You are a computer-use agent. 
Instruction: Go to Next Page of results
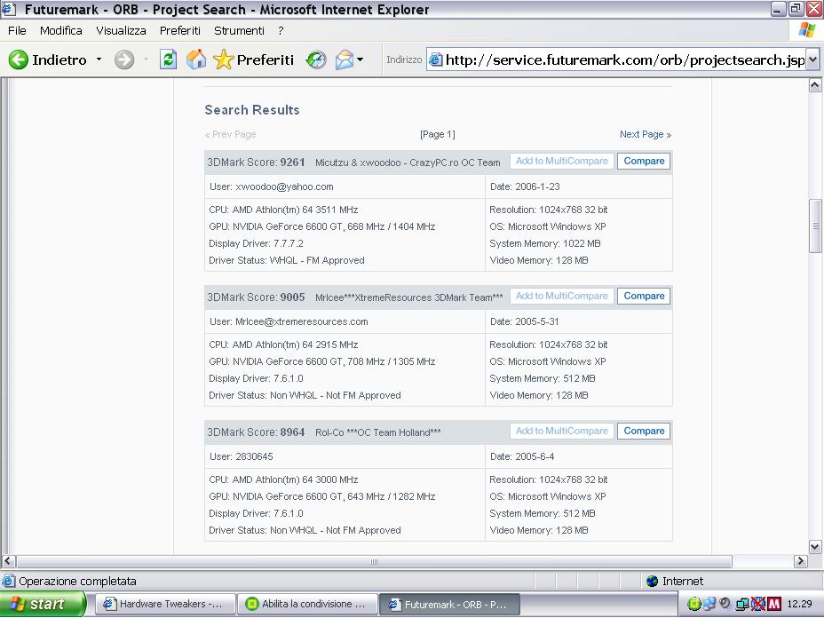tap(646, 134)
